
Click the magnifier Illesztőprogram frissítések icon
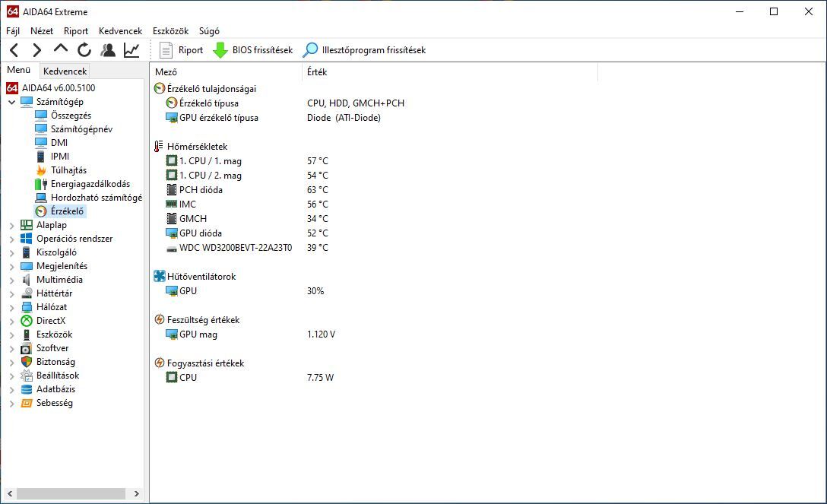pos(311,50)
